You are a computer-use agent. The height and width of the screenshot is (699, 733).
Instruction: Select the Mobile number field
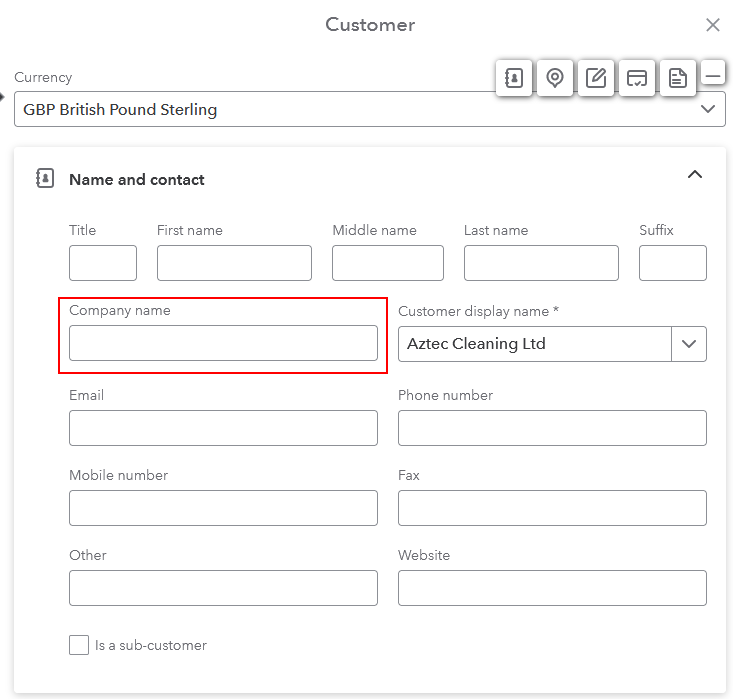tap(223, 508)
